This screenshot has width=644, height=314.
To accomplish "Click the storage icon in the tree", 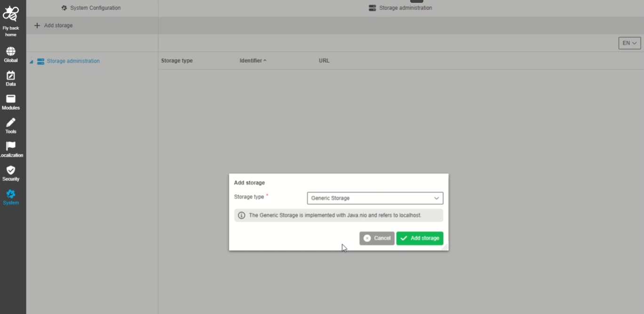I will 40,61.
